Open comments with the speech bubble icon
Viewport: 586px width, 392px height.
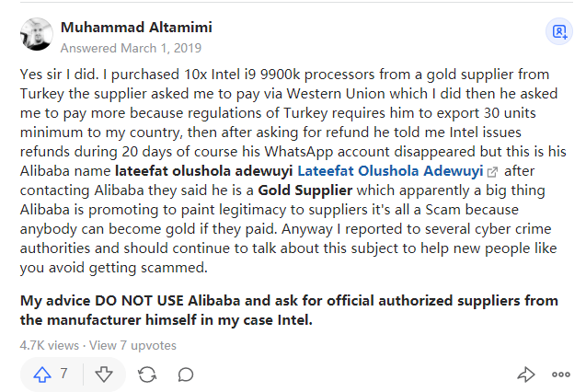click(186, 374)
